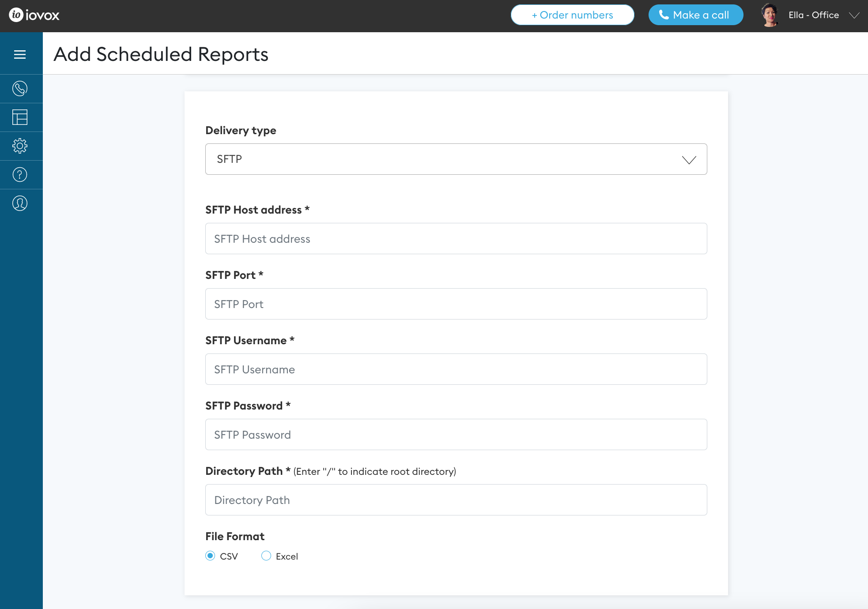Viewport: 868px width, 609px height.
Task: Expand the Ella - Office account menu
Action: [x=854, y=15]
